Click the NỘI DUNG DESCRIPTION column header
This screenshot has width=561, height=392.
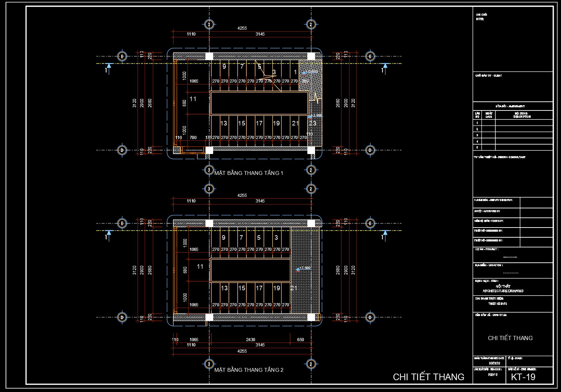click(x=522, y=115)
